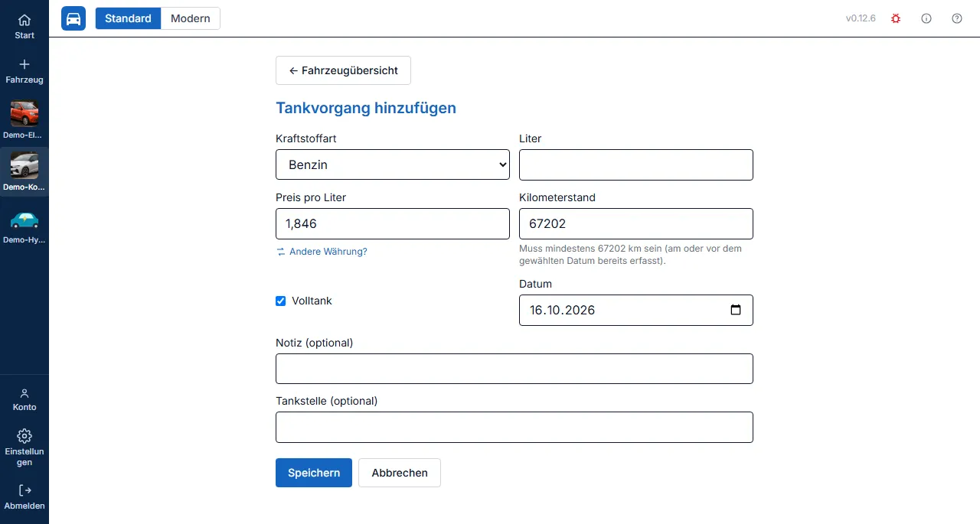
Task: Click the Tankvorgang hinzufügen heading
Action: click(366, 108)
